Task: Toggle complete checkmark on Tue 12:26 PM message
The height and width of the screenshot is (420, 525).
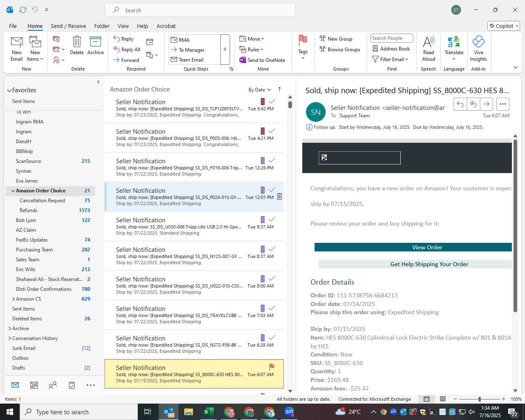Action: (272, 160)
